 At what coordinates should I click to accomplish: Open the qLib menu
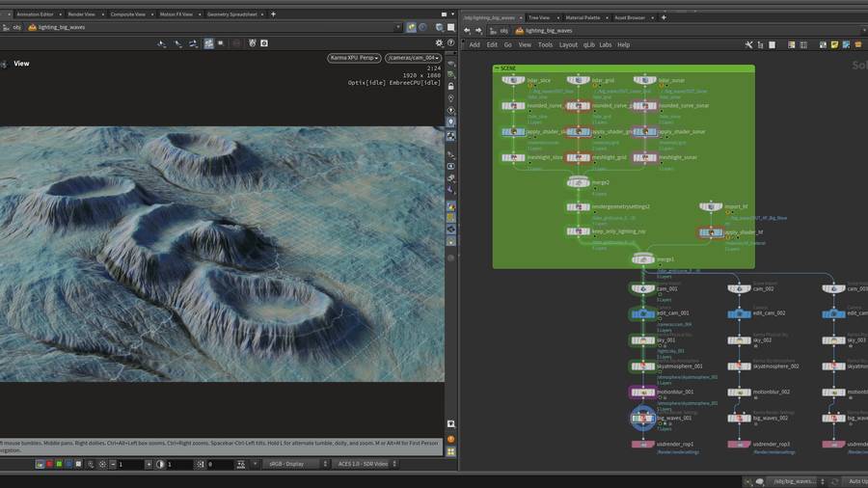588,44
